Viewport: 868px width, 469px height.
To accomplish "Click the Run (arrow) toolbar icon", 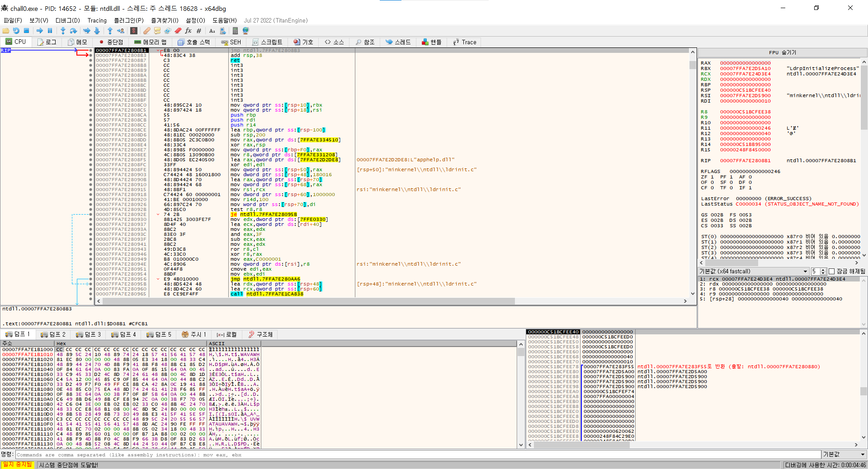I will (40, 31).
